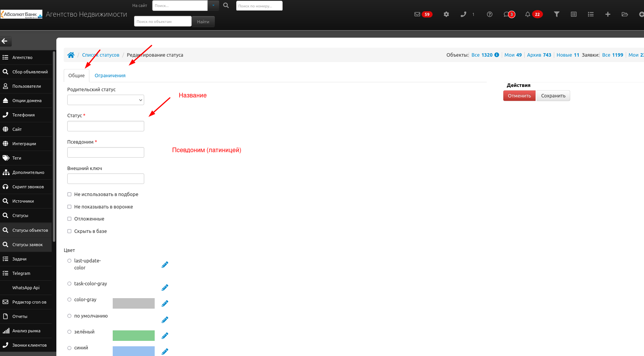Click the magnifier search icon in header

(226, 5)
